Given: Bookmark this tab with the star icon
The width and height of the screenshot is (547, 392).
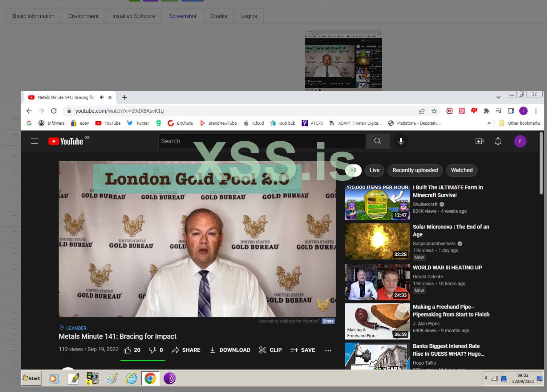Looking at the screenshot, I should click(x=434, y=111).
